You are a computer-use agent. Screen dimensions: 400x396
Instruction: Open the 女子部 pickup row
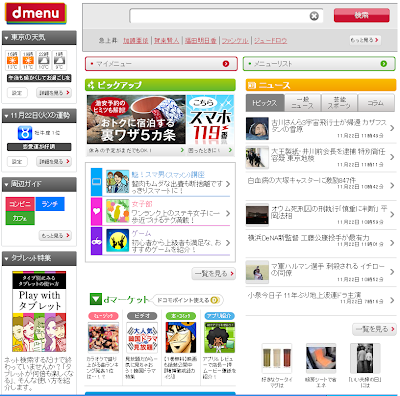[160, 211]
